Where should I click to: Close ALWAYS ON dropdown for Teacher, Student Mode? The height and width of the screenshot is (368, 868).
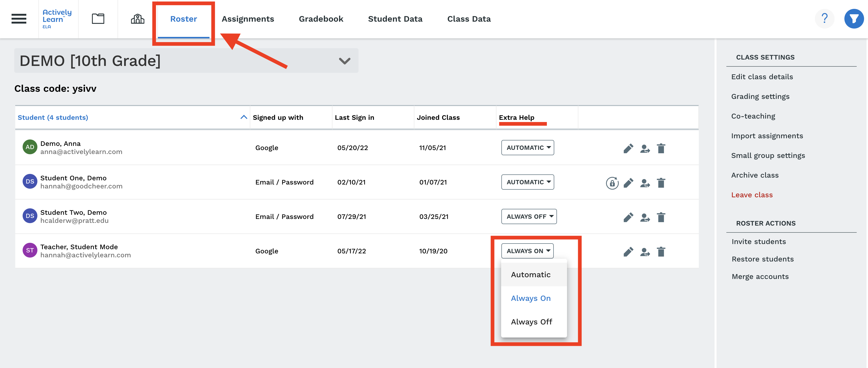point(527,251)
